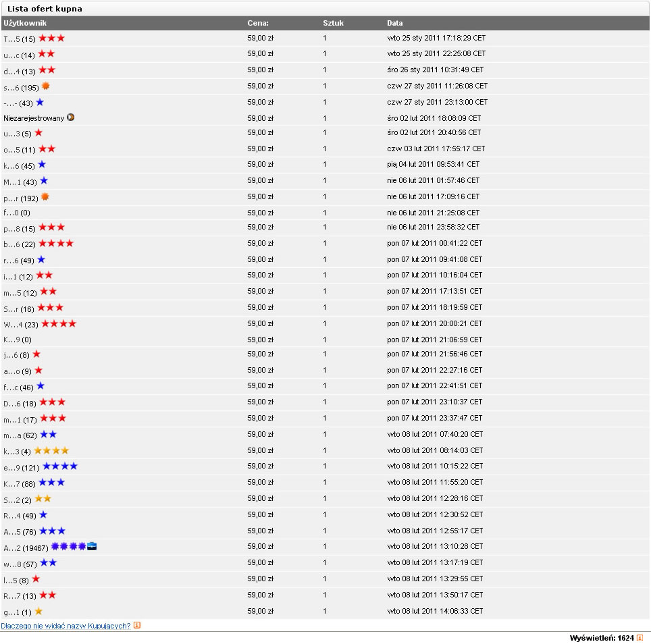Select user A...2 (19467)
651x644 pixels.
[26, 548]
